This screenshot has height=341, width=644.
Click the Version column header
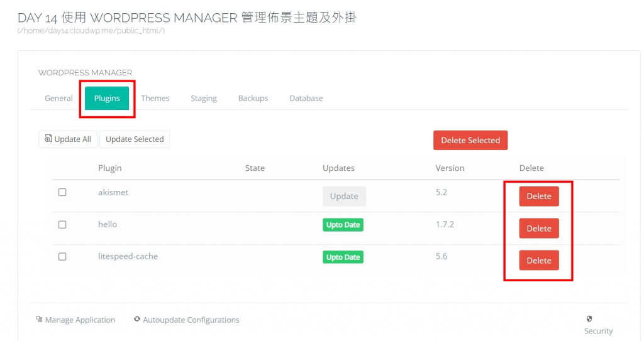pos(450,168)
